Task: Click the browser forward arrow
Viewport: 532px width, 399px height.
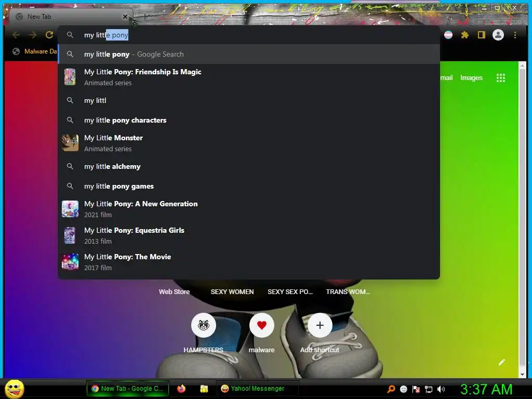Action: click(33, 35)
